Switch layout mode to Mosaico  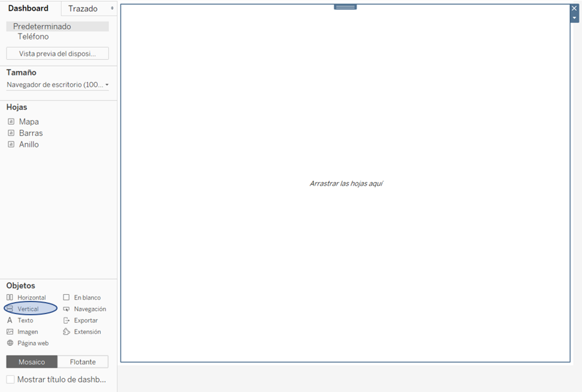pyautogui.click(x=32, y=362)
